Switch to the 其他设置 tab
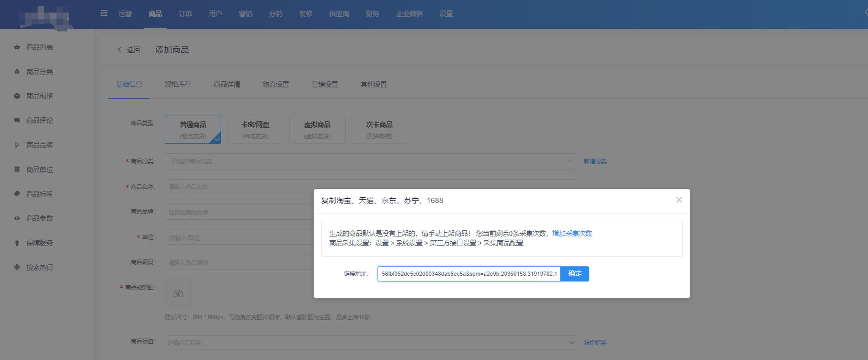The image size is (868, 360). [x=373, y=84]
